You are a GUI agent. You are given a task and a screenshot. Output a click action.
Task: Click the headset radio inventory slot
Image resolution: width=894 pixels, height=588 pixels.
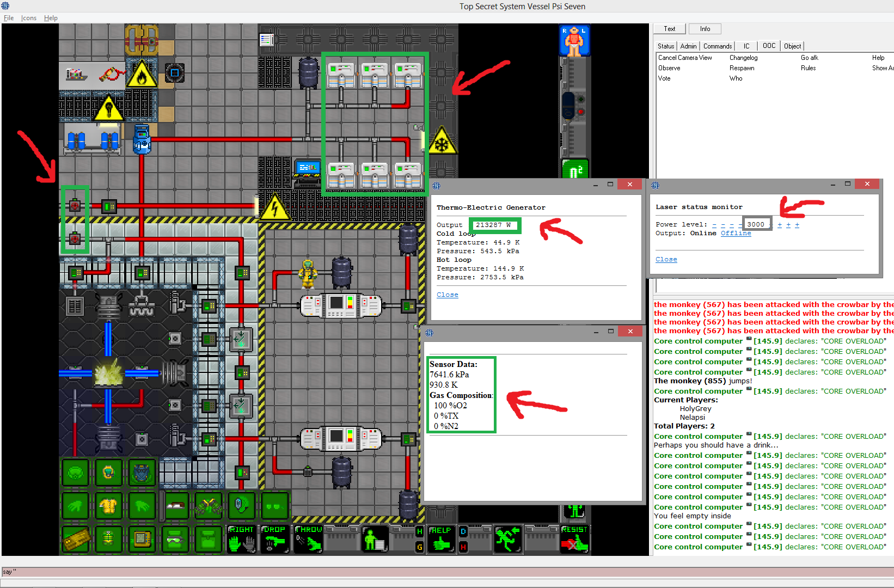coord(242,506)
